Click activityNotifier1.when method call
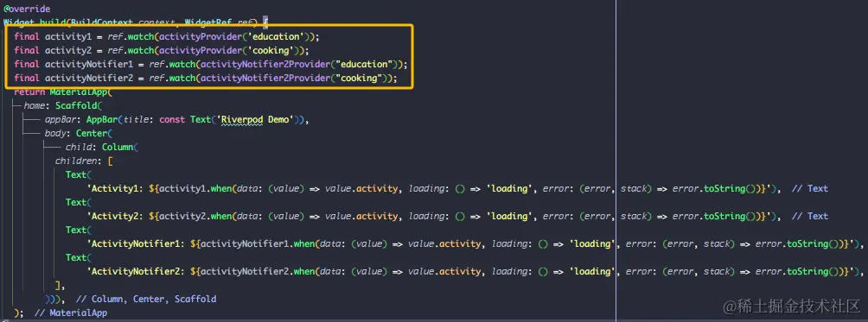 click(257, 243)
